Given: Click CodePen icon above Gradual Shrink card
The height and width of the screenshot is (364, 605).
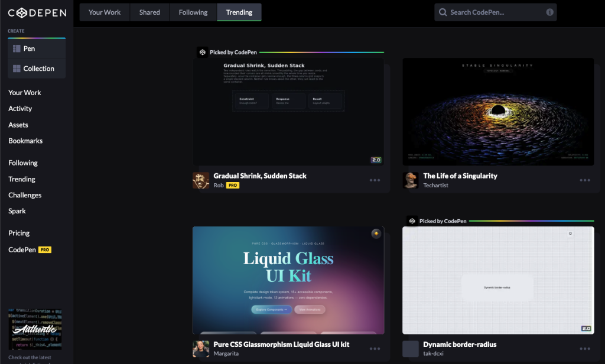Looking at the screenshot, I should 203,52.
